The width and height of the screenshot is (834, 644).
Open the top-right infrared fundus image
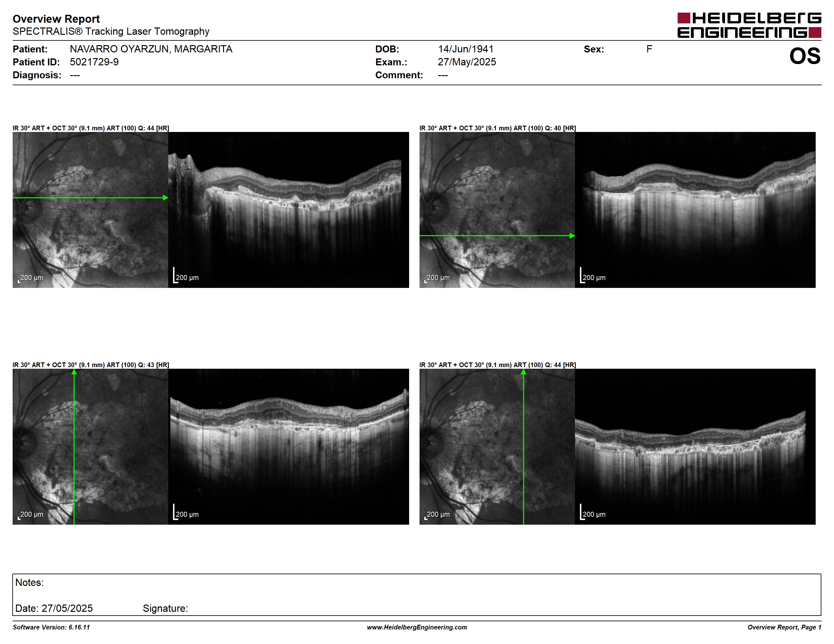(x=497, y=210)
